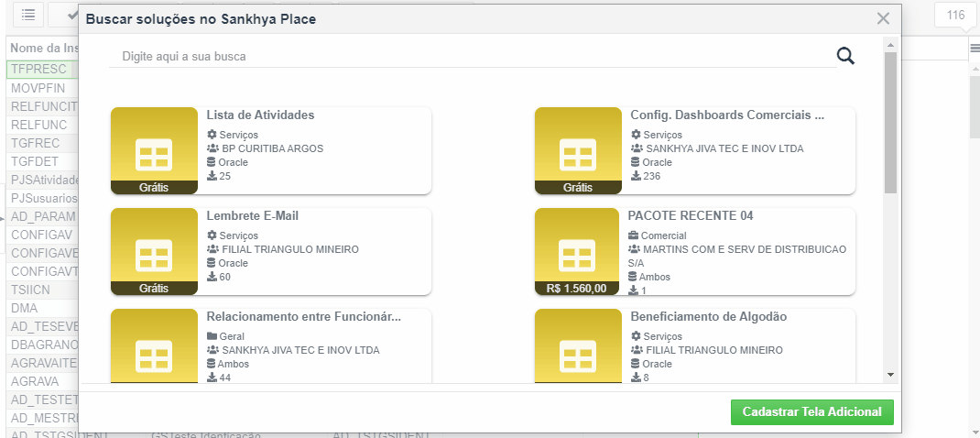Screen dimensions: 980x438
Task: Focus the Digite aqui a sua busca field
Action: [x=473, y=56]
